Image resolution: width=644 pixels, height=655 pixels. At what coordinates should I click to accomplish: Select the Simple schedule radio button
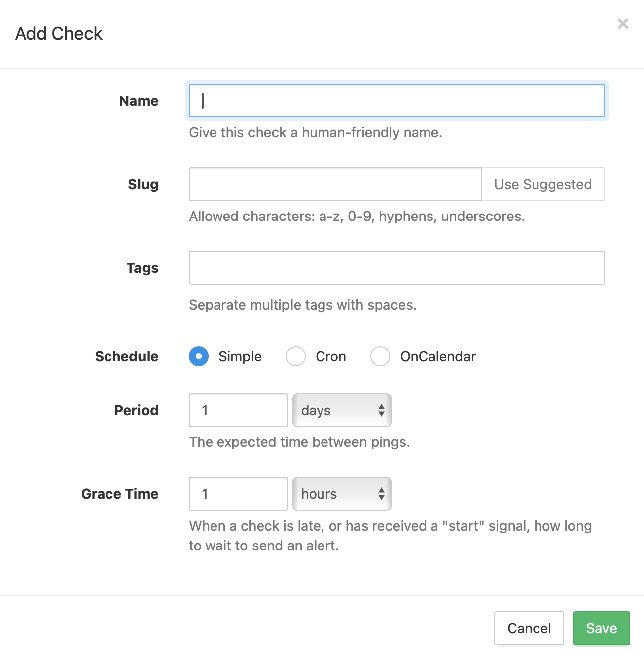tap(199, 356)
